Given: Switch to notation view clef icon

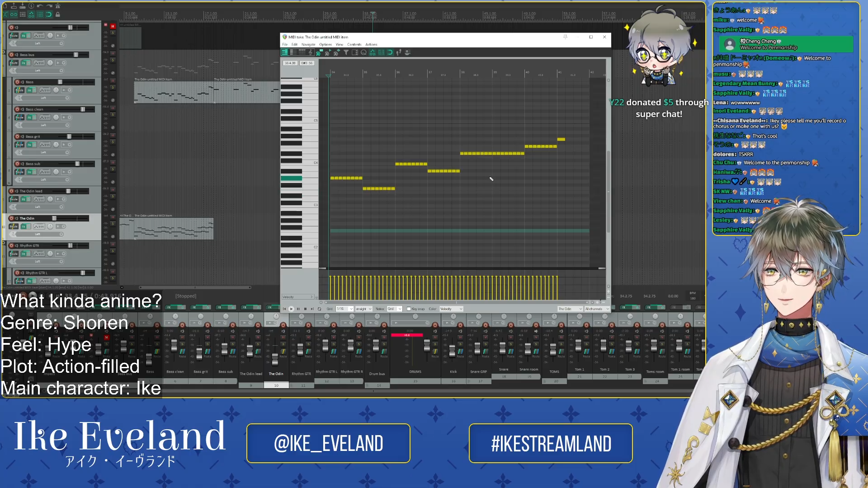Looking at the screenshot, I should coord(311,52).
